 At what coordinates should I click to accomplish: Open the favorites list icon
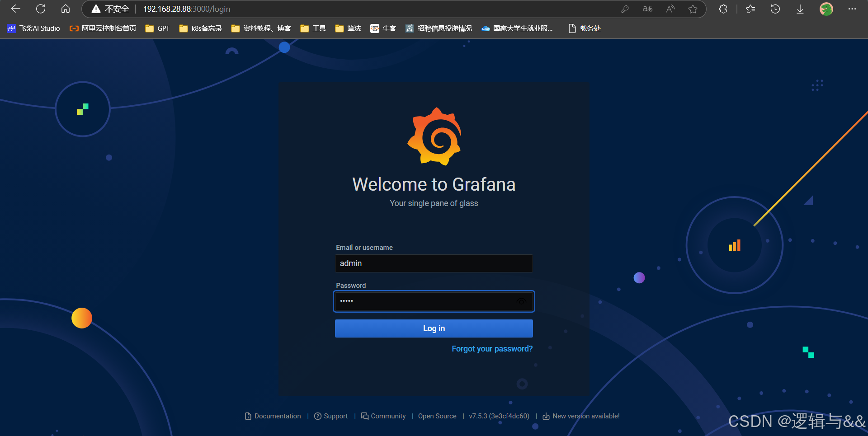[750, 9]
